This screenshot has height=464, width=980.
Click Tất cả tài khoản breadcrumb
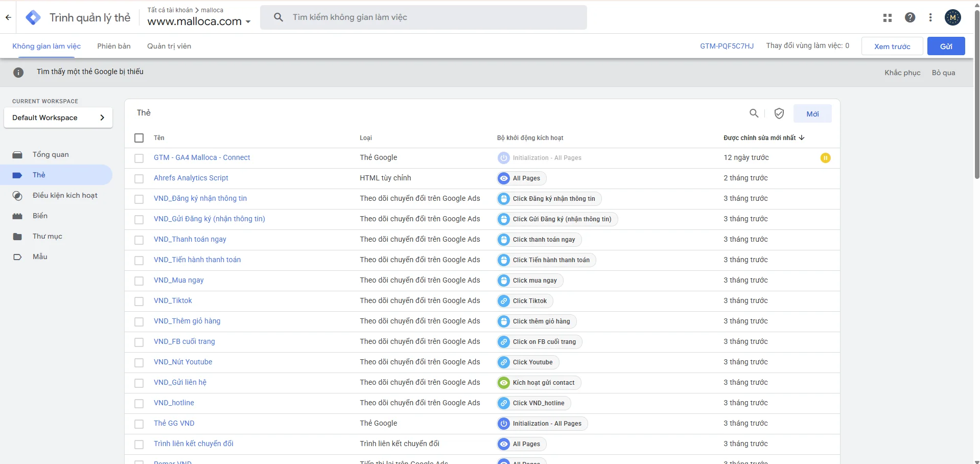point(170,10)
